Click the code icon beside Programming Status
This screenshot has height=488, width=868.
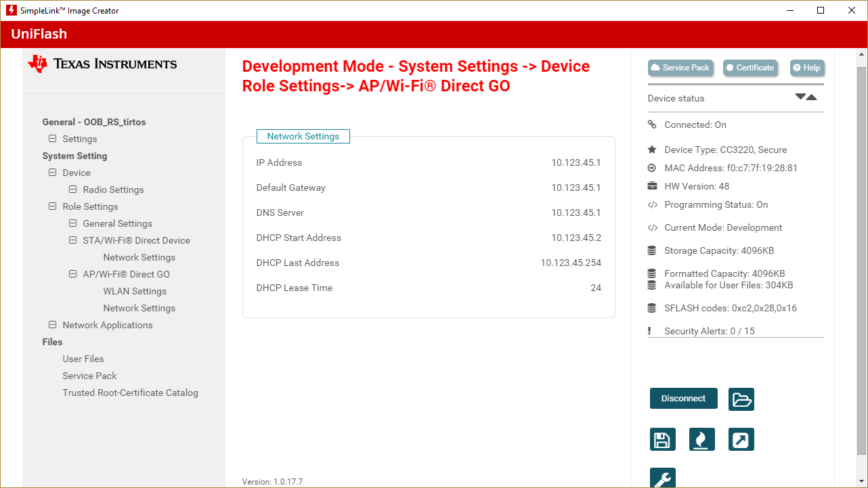pyautogui.click(x=652, y=204)
